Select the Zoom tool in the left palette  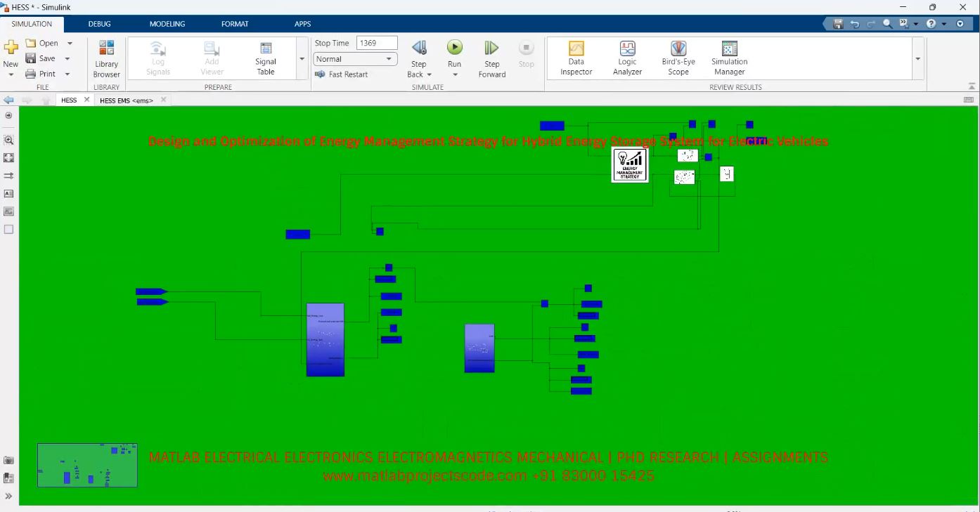pyautogui.click(x=9, y=140)
